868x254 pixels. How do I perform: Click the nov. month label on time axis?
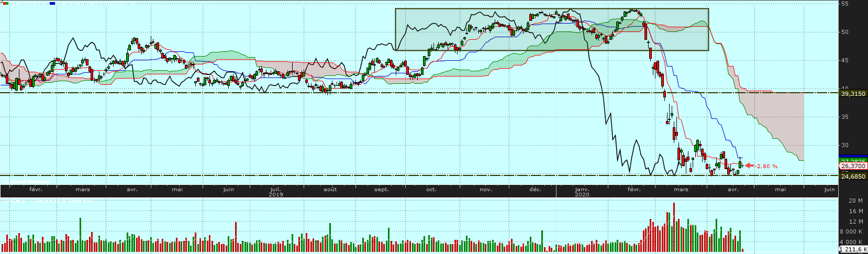coord(486,190)
